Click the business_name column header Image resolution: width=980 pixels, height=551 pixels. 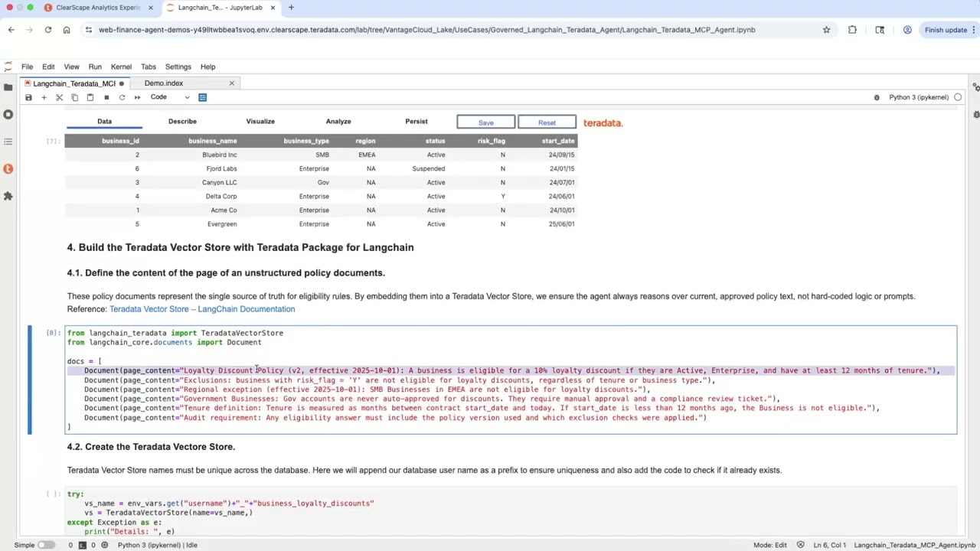(213, 141)
